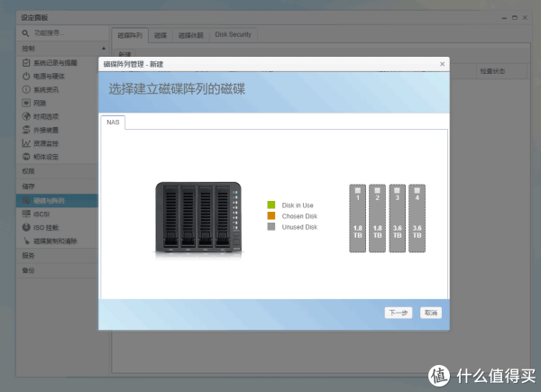Select 硬碟与阵列 sidebar item

pos(58,201)
